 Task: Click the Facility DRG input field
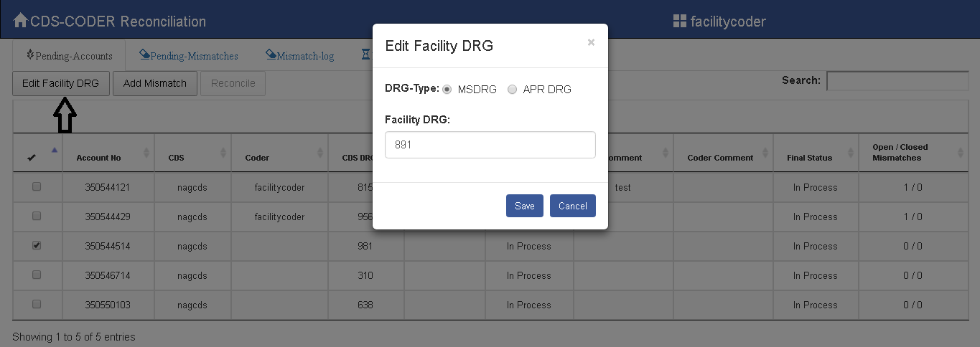point(490,145)
